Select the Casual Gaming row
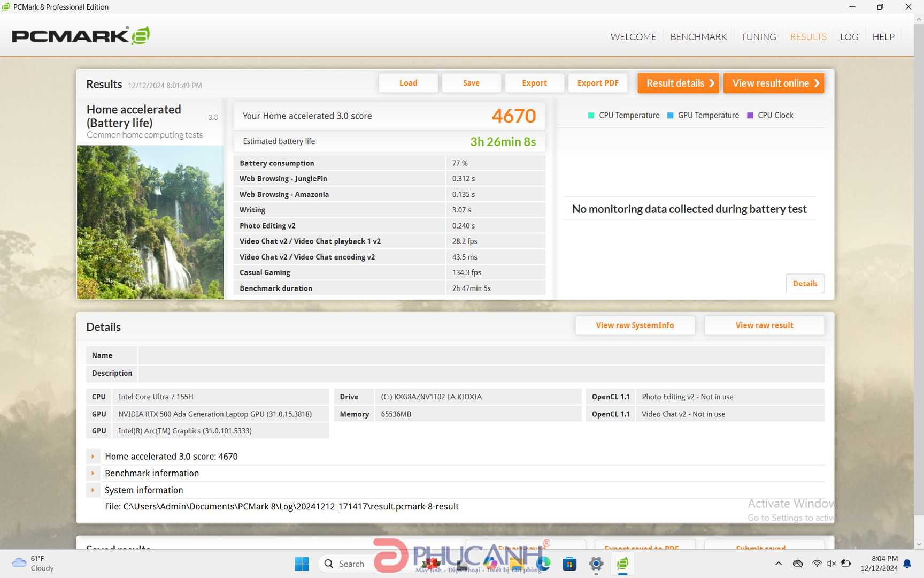The image size is (924, 578). 389,272
